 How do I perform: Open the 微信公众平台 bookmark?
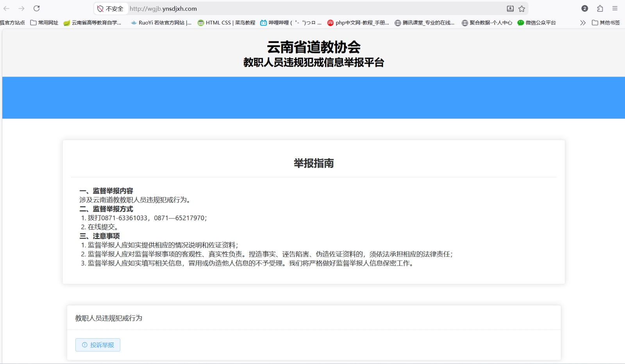coord(537,23)
